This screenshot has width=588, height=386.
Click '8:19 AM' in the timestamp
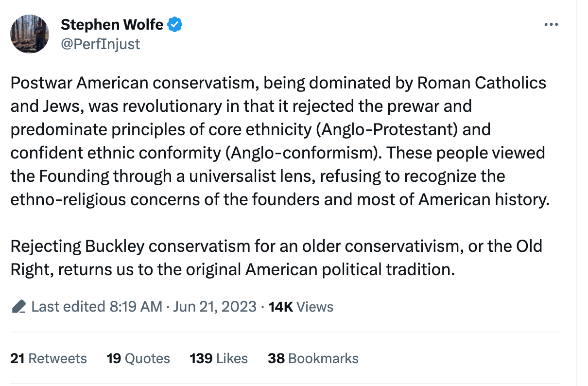tap(136, 307)
